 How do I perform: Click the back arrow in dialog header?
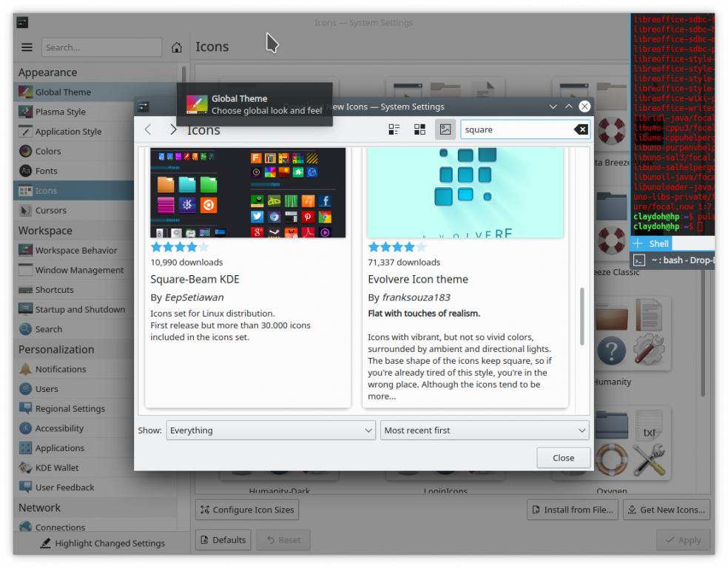click(148, 129)
